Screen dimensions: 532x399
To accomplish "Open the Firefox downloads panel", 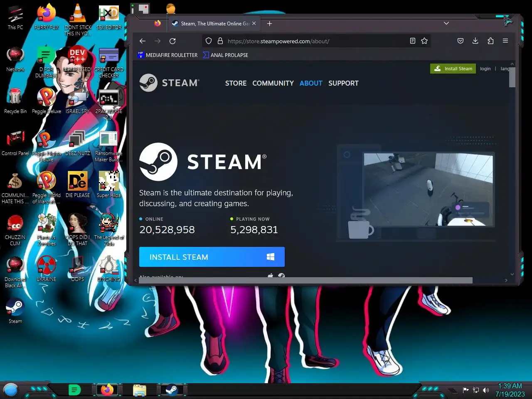I will click(x=475, y=41).
